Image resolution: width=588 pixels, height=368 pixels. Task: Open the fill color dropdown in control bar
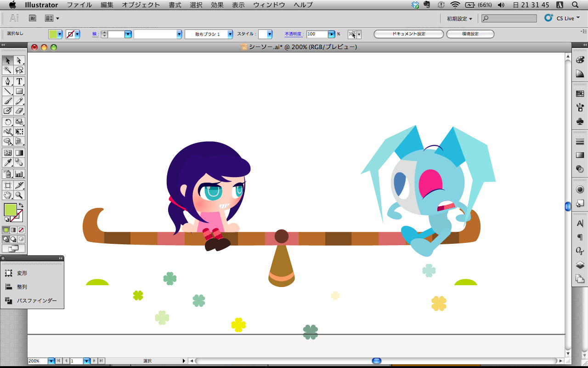pyautogui.click(x=60, y=34)
